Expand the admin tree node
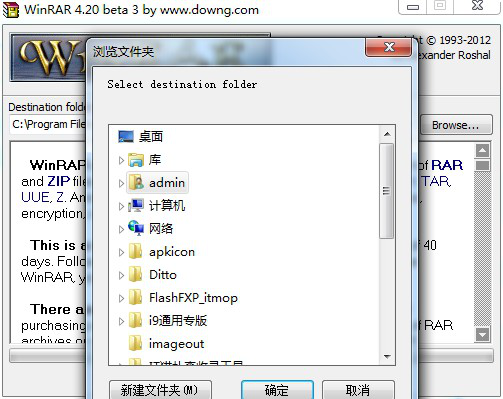 [x=121, y=183]
